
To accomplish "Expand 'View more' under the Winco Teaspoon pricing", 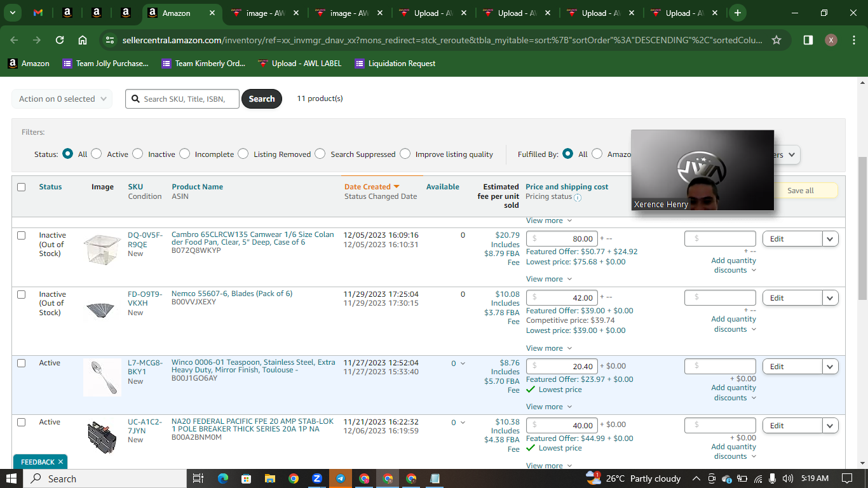I will (x=549, y=407).
